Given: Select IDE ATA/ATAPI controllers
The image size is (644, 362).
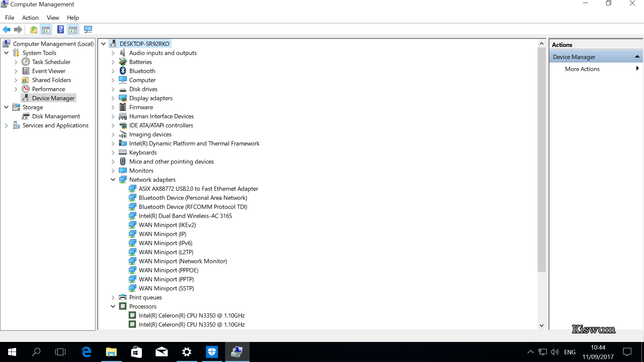Looking at the screenshot, I should point(161,125).
